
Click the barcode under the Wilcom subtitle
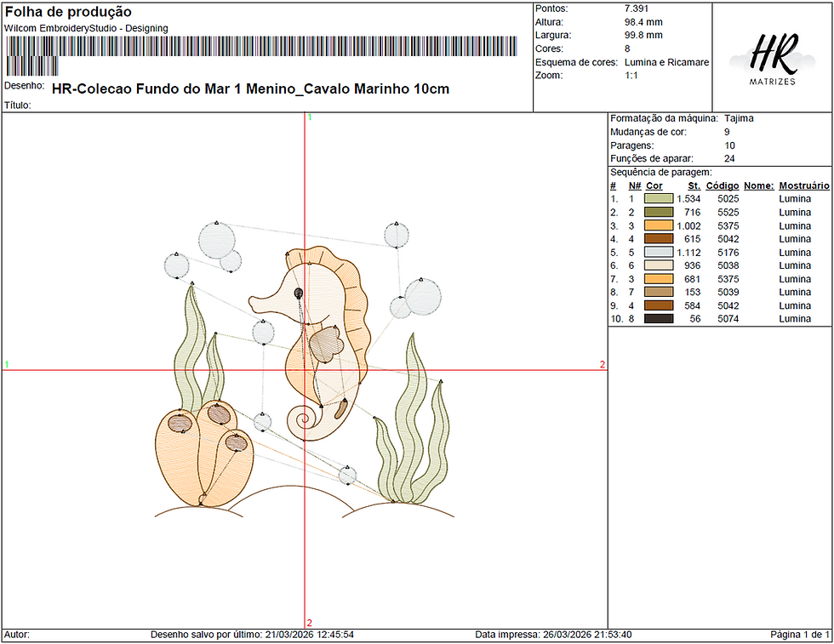pos(260,56)
